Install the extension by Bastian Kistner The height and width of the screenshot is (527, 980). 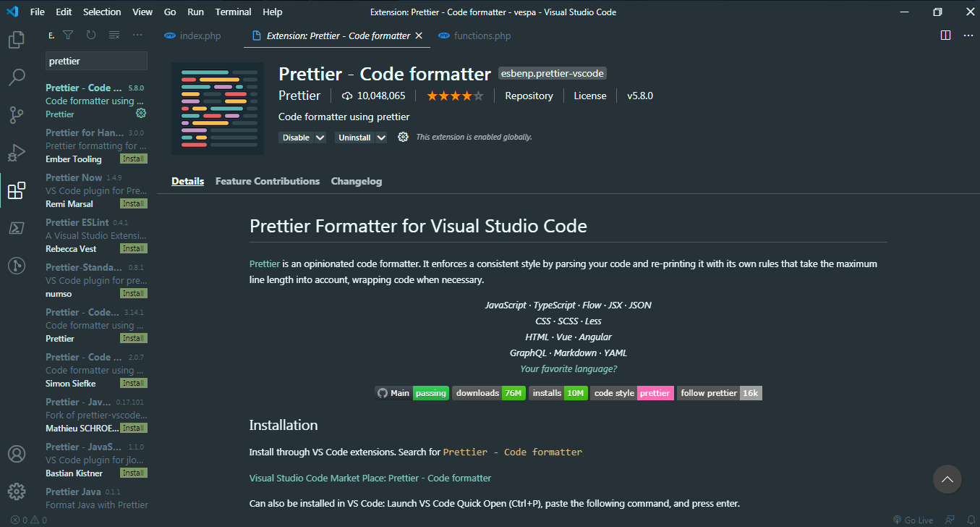click(x=134, y=473)
